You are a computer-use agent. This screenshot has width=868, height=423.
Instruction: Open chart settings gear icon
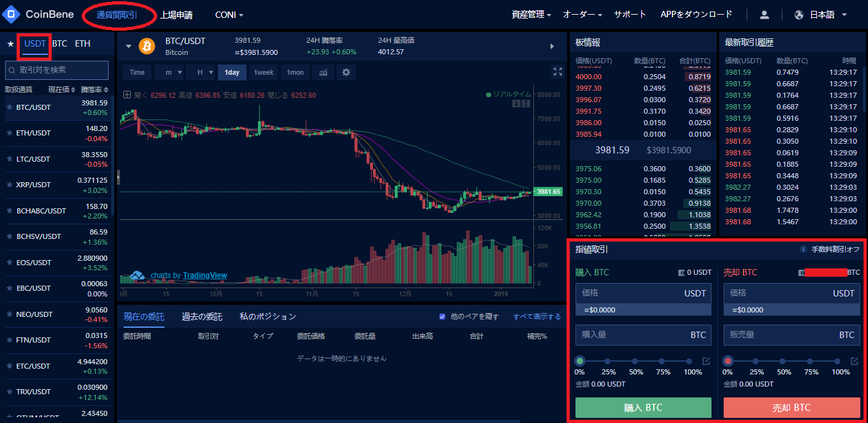(x=346, y=72)
